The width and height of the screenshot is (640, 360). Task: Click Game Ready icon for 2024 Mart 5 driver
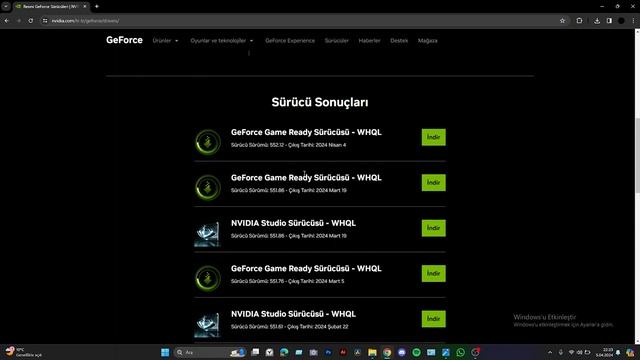click(208, 278)
